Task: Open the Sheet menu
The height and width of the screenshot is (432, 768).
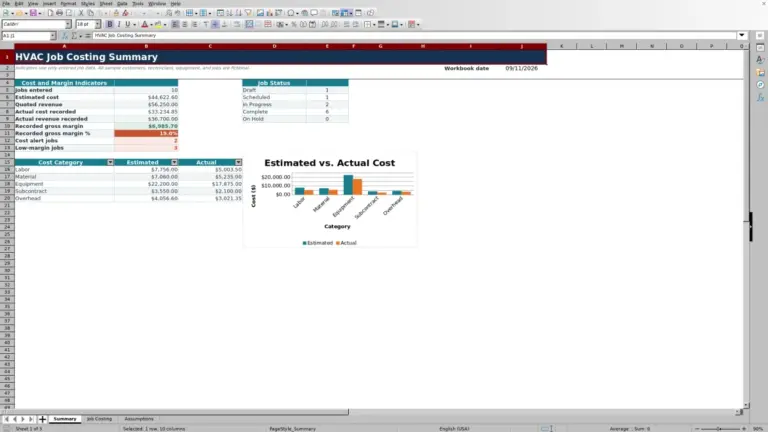Action: point(106,3)
